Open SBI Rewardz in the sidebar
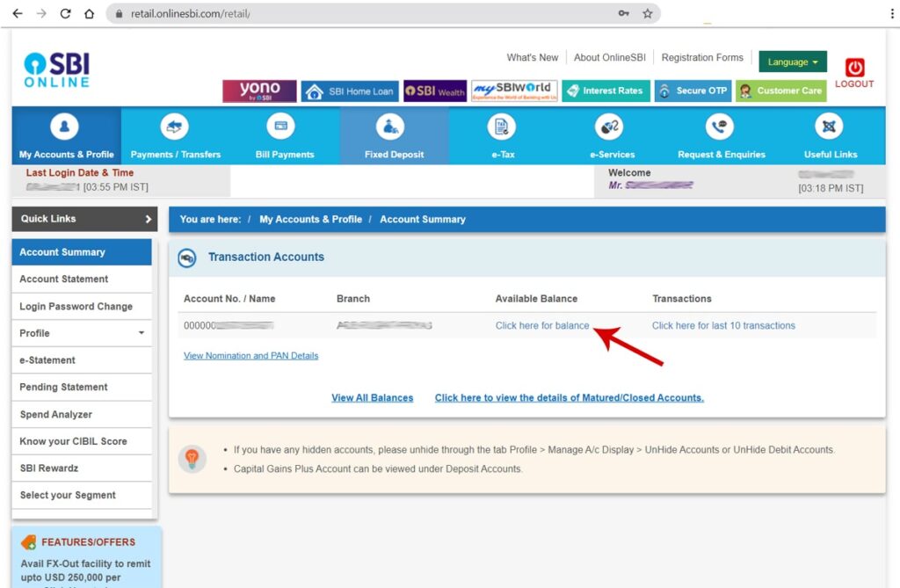Screen dimensions: 900x588 [x=82, y=468]
